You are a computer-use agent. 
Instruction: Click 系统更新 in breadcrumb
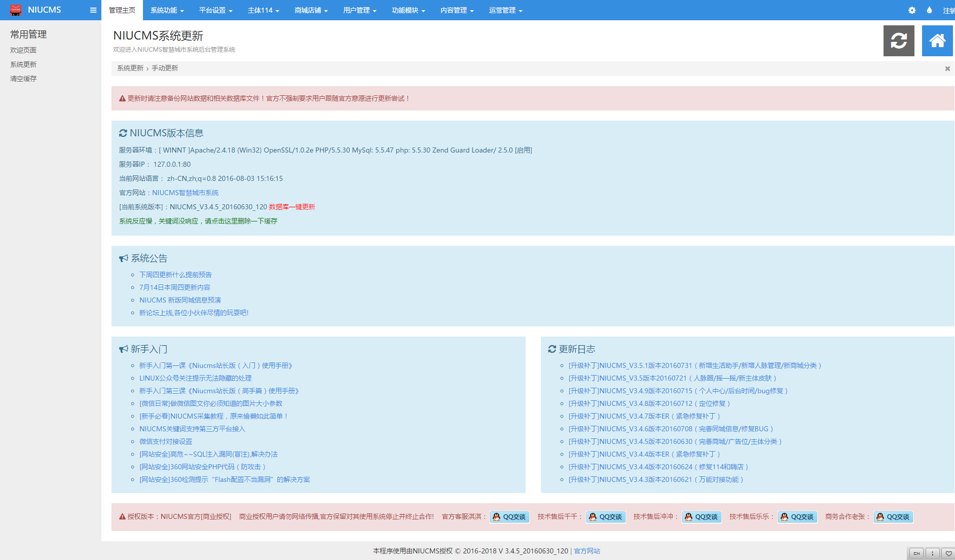pos(130,68)
